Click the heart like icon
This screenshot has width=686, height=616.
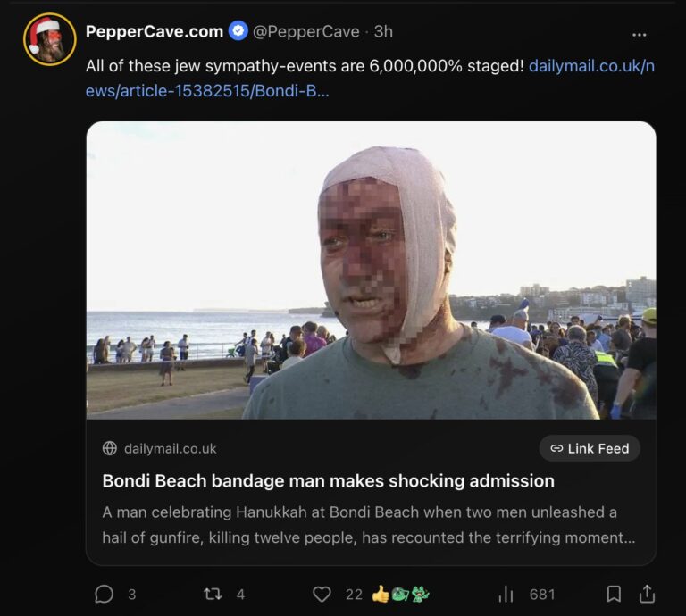(x=322, y=594)
